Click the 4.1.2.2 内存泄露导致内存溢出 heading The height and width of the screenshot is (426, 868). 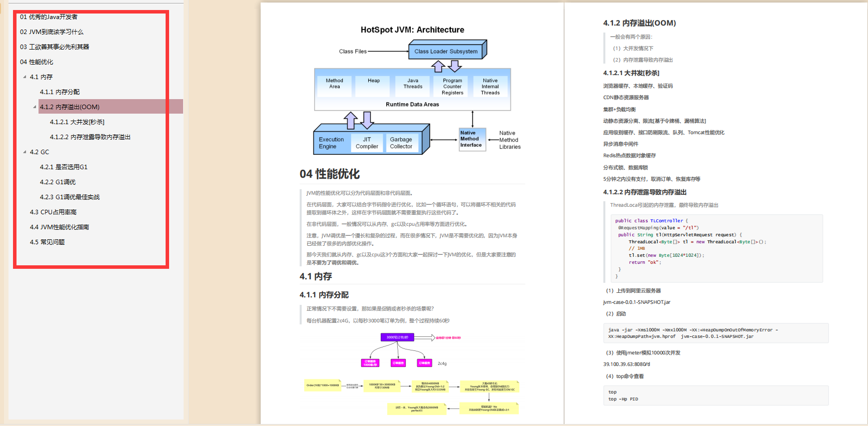[x=645, y=192]
